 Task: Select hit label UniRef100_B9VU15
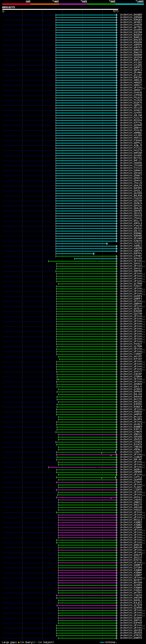click(131, 258)
